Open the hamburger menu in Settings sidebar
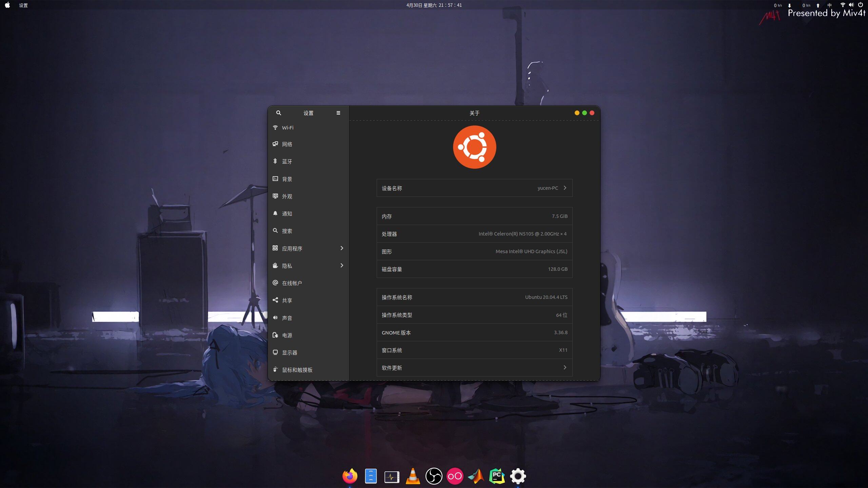Screen dimensions: 868x488 click(x=338, y=113)
